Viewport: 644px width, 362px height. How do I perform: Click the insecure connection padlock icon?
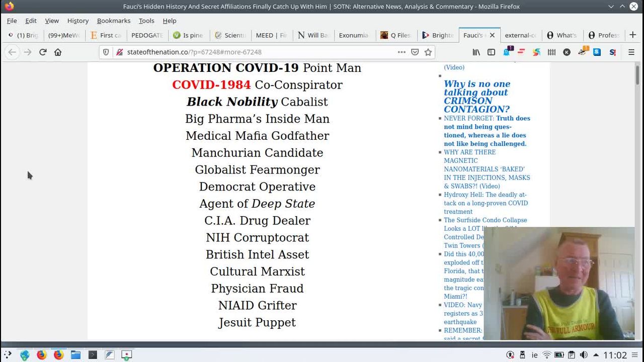119,52
